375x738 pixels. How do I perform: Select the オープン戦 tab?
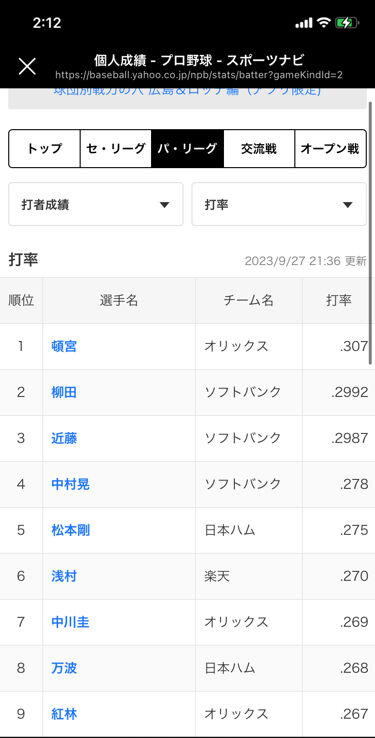click(x=330, y=149)
